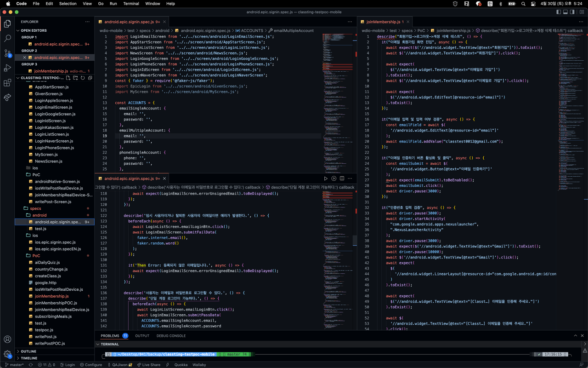This screenshot has height=368, width=588.
Task: Open the split editor layout icon in the lower editor group
Action: coord(342,178)
